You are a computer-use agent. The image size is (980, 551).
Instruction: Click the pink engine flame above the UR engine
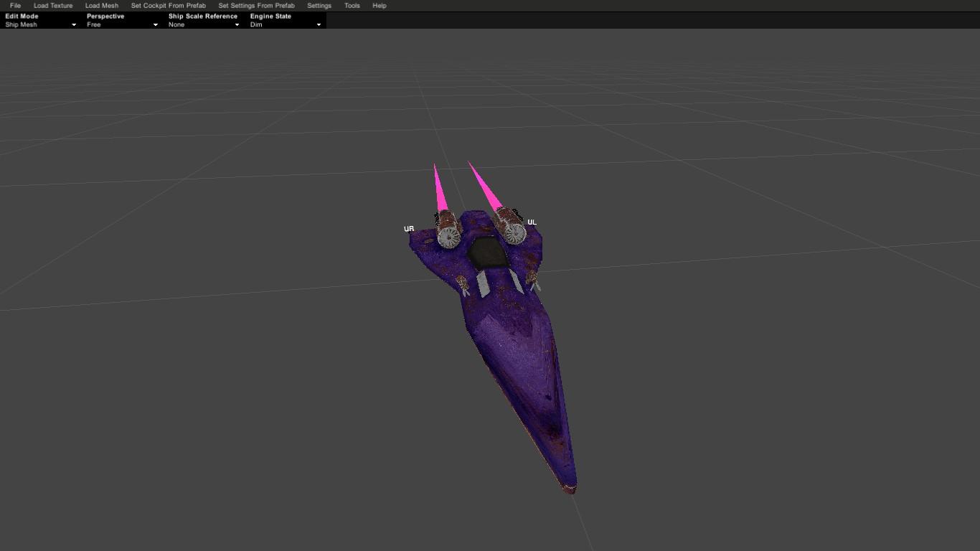click(439, 188)
